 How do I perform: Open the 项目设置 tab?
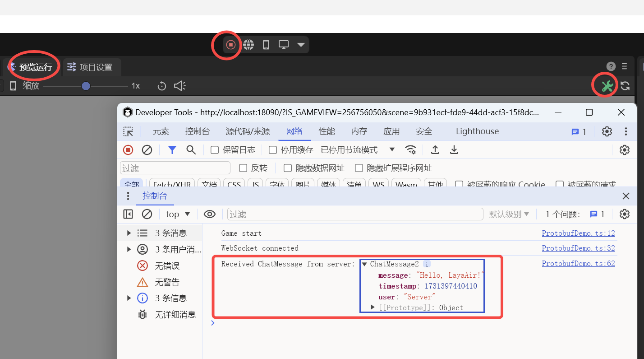[90, 67]
